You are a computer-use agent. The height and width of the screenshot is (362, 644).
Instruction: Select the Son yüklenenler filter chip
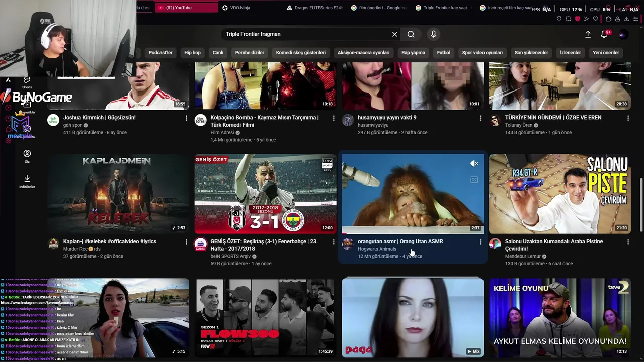[x=531, y=52]
